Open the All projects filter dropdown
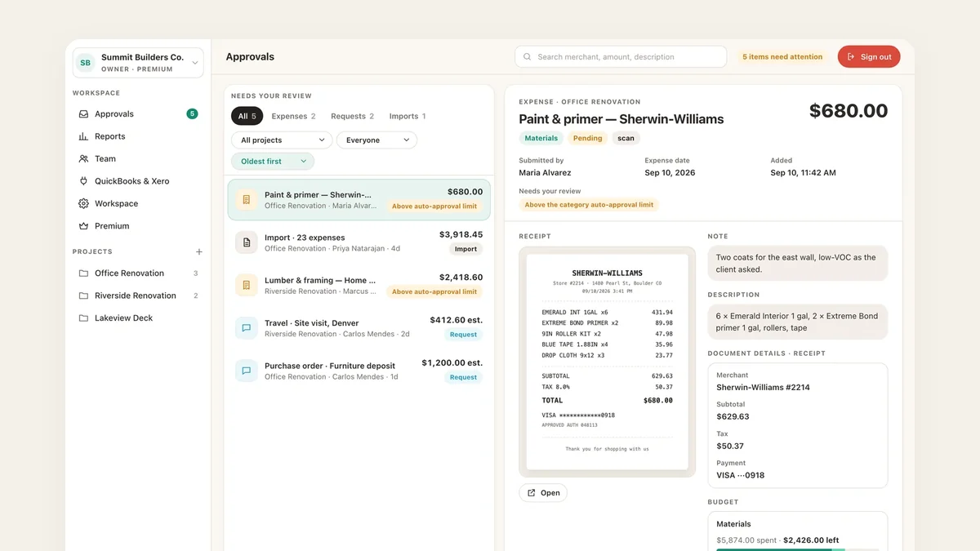The width and height of the screenshot is (980, 551). tap(282, 140)
